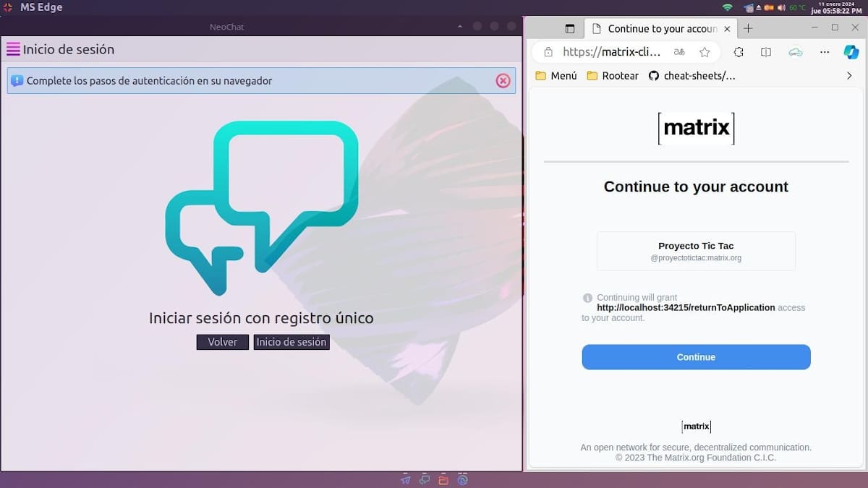
Task: Click the Edge icon in the taskbar
Action: (461, 479)
